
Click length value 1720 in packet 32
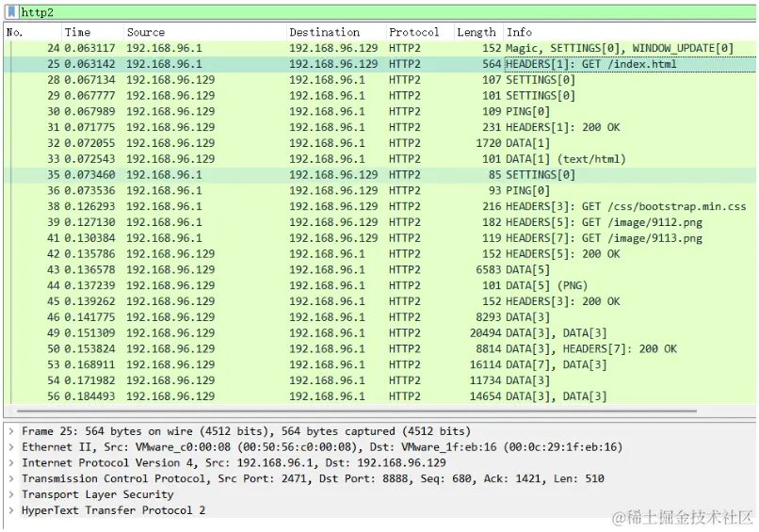(x=489, y=143)
